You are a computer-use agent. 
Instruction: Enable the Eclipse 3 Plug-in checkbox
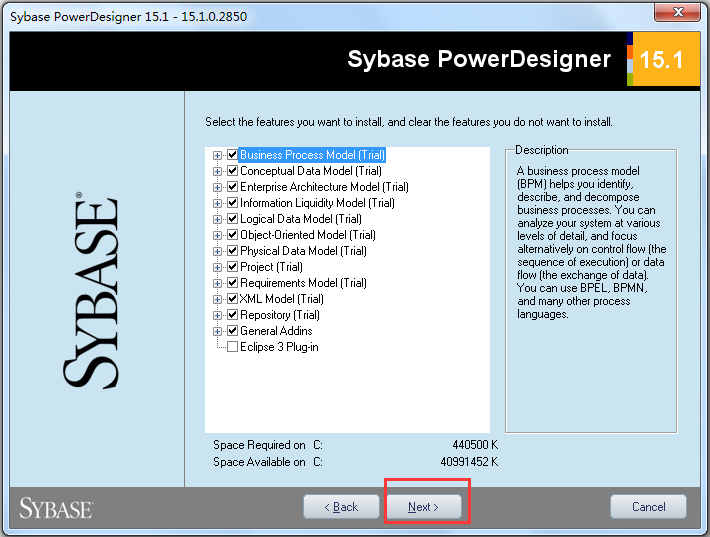[232, 347]
